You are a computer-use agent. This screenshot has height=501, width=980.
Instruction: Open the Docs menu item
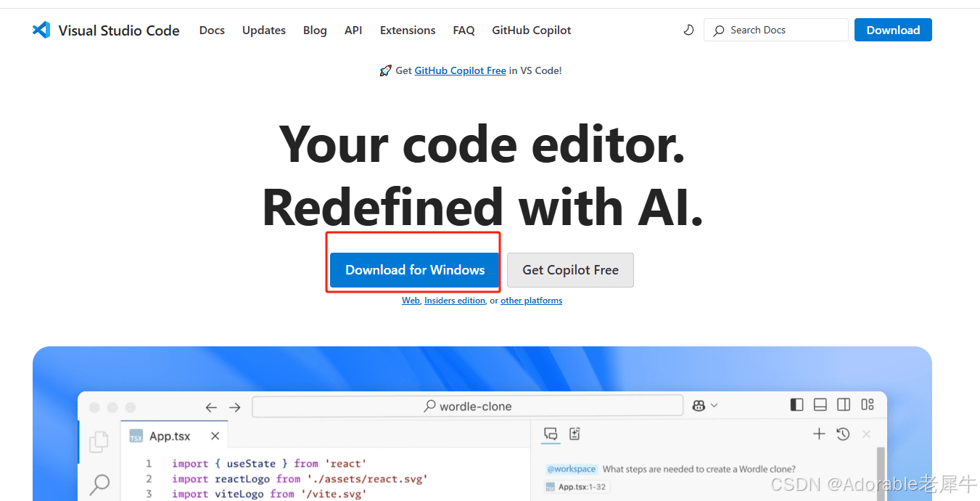pyautogui.click(x=212, y=30)
